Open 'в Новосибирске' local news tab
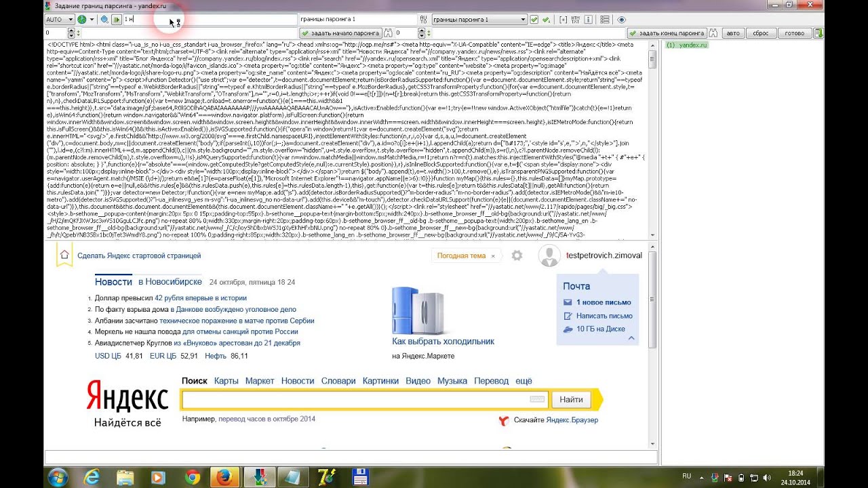This screenshot has width=868, height=488. coord(170,281)
